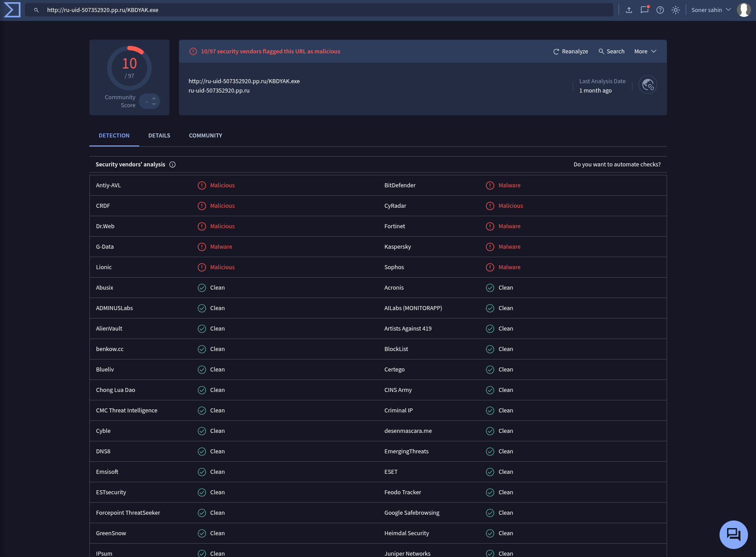
Task: Click the CyRadar malicious alert icon
Action: click(x=490, y=206)
